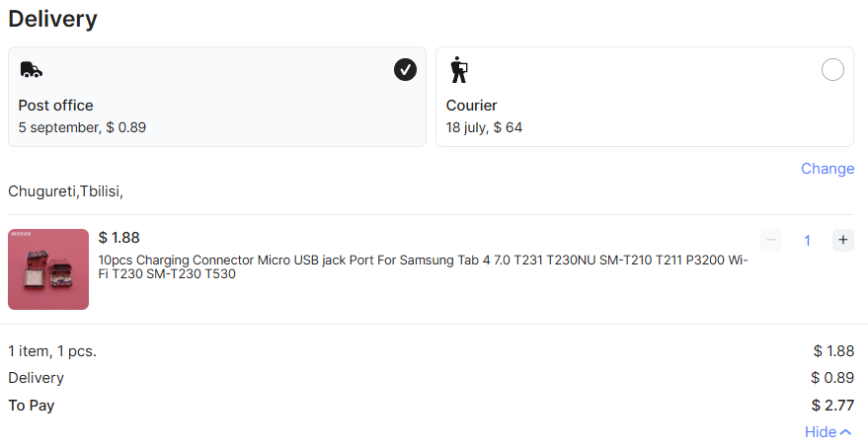Image resolution: width=868 pixels, height=448 pixels.
Task: Select the Post office delivery card
Action: [x=217, y=97]
